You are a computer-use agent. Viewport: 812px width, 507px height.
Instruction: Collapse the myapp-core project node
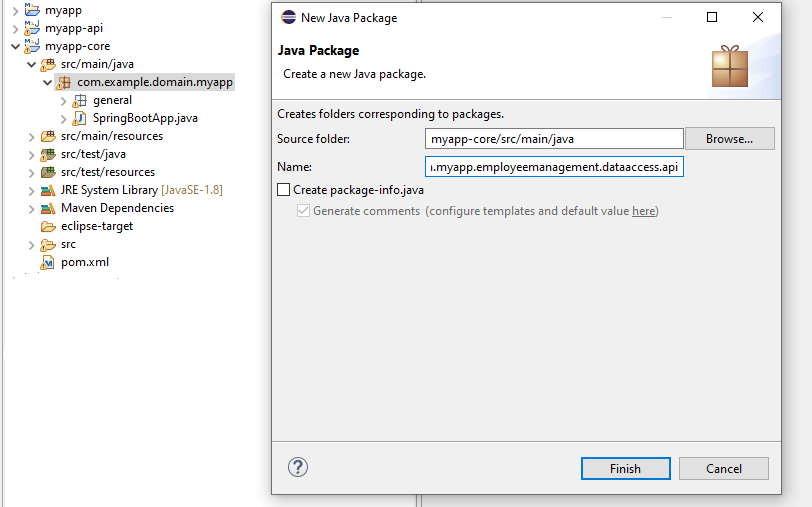pos(14,46)
